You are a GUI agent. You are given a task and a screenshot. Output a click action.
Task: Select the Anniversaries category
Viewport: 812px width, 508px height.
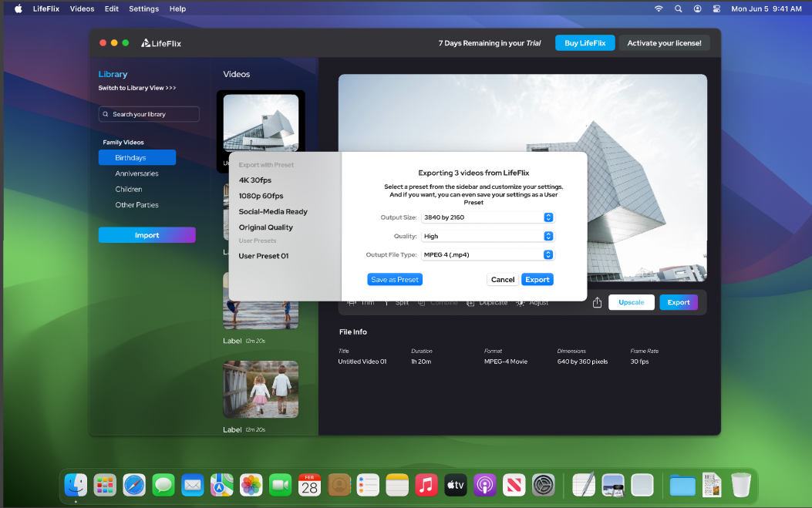[136, 173]
